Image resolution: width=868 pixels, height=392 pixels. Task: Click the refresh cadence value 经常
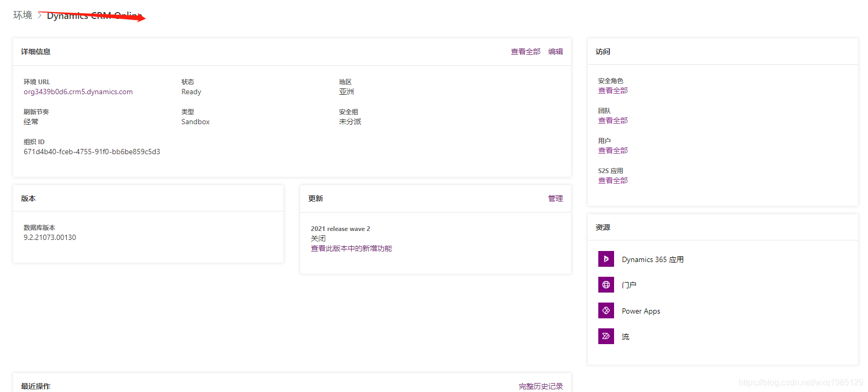31,122
